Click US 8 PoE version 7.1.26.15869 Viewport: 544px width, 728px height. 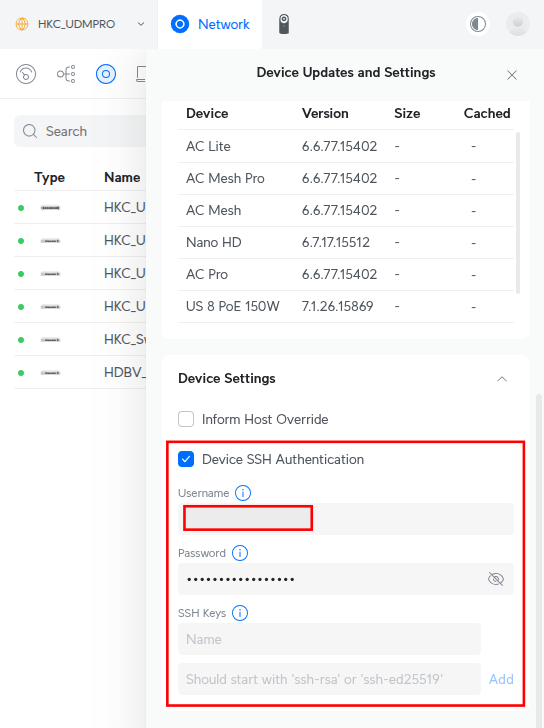coord(337,306)
